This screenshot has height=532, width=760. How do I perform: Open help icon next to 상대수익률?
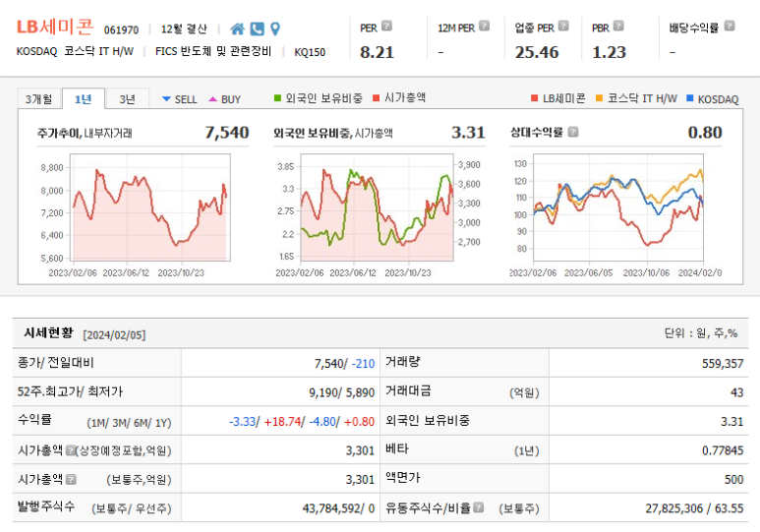coord(573,132)
